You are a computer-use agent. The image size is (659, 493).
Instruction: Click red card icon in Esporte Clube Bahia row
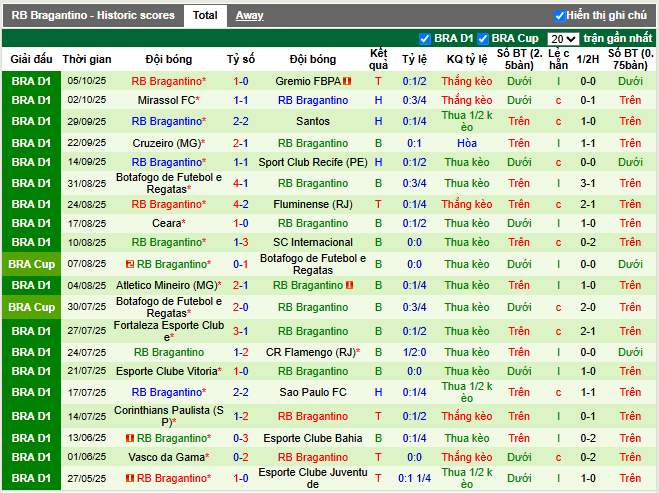click(130, 438)
